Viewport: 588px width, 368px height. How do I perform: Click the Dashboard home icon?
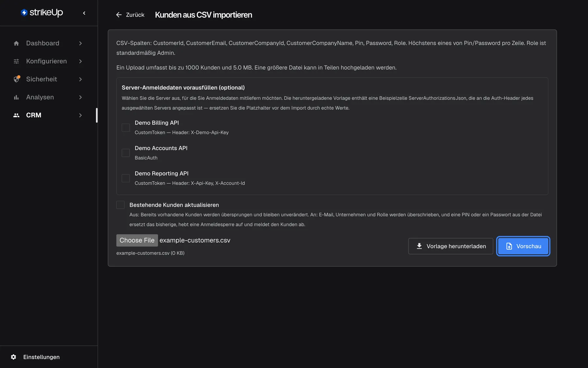pyautogui.click(x=16, y=43)
